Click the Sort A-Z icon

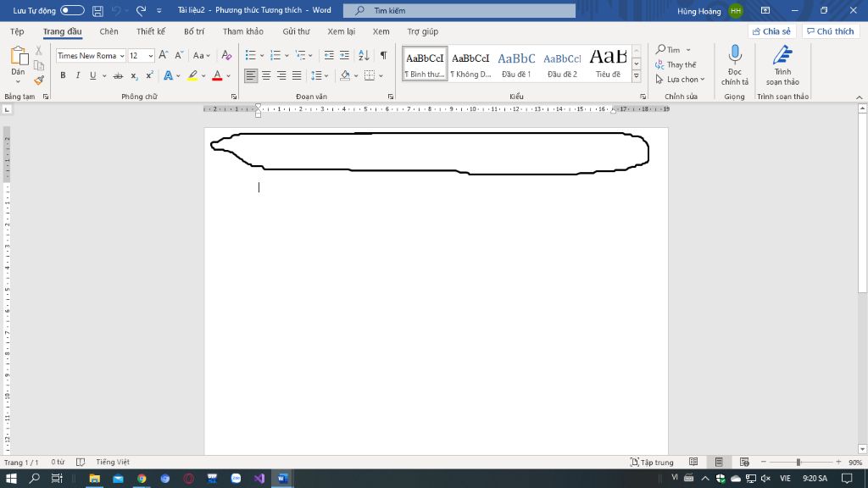point(364,55)
